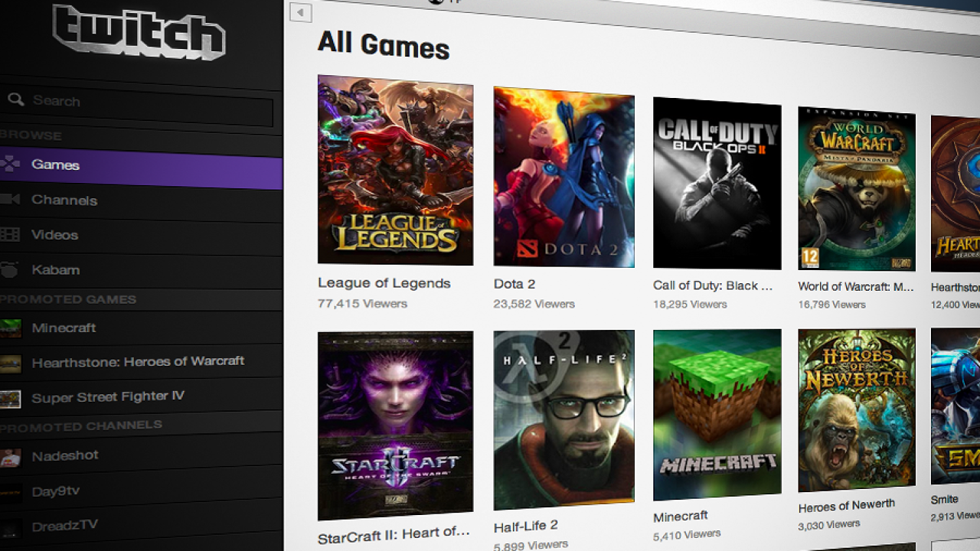Screen dimensions: 980x551
Task: Click the 23,582 Viewers text
Action: (x=534, y=304)
